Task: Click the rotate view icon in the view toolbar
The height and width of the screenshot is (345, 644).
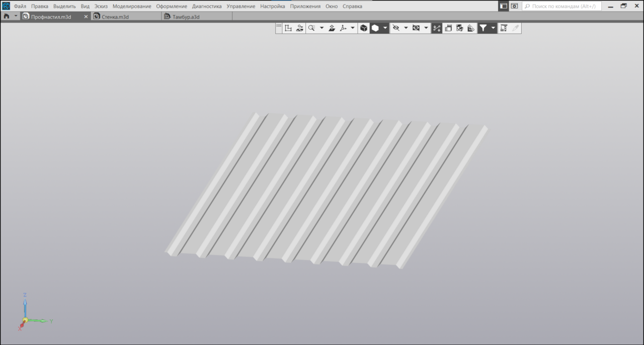Action: pos(300,28)
